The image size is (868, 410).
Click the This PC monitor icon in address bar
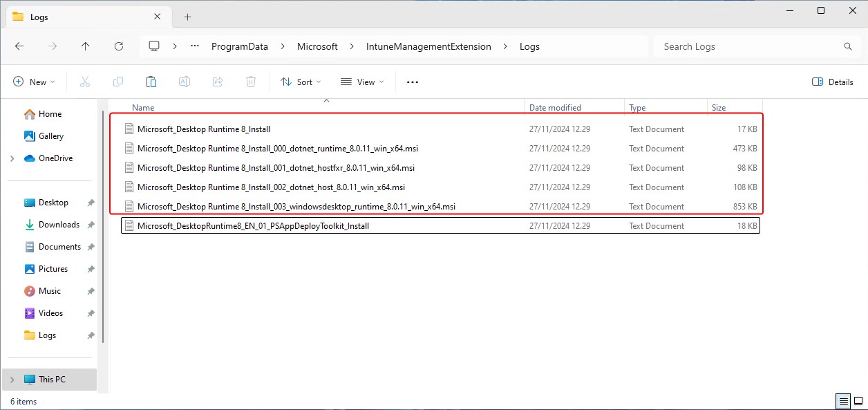coord(154,46)
